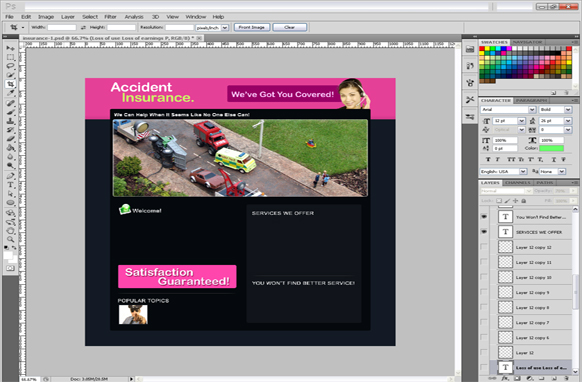582x382 pixels.
Task: Select the Horizontal Type tool
Action: point(10,185)
